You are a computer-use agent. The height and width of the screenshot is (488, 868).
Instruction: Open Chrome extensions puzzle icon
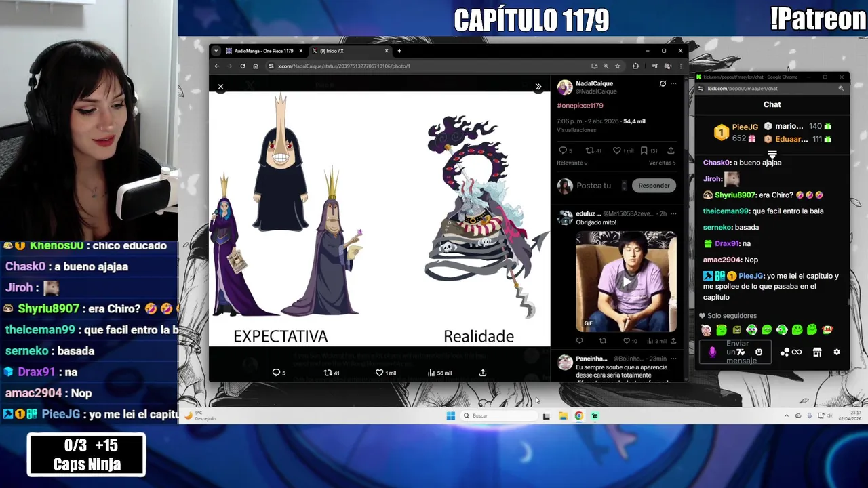point(635,66)
